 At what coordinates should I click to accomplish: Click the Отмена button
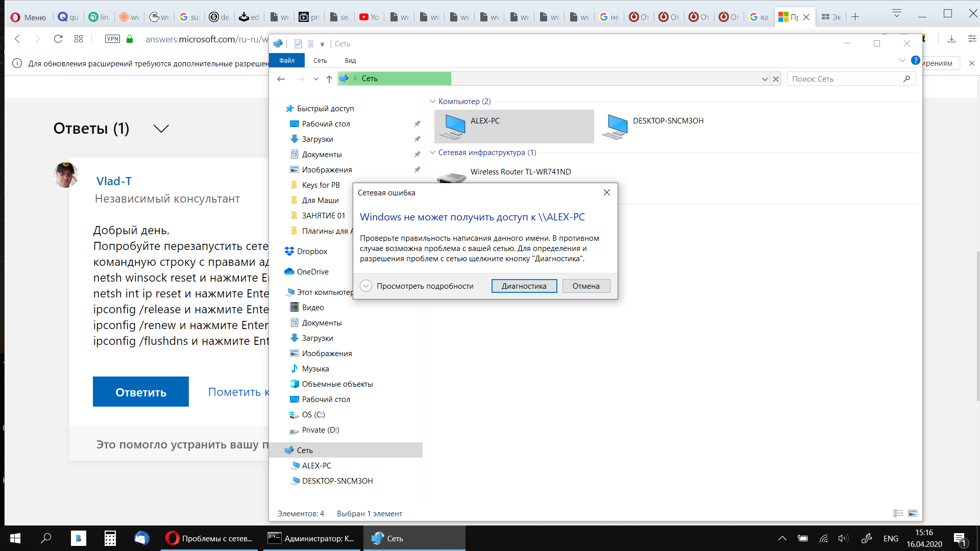(x=585, y=286)
